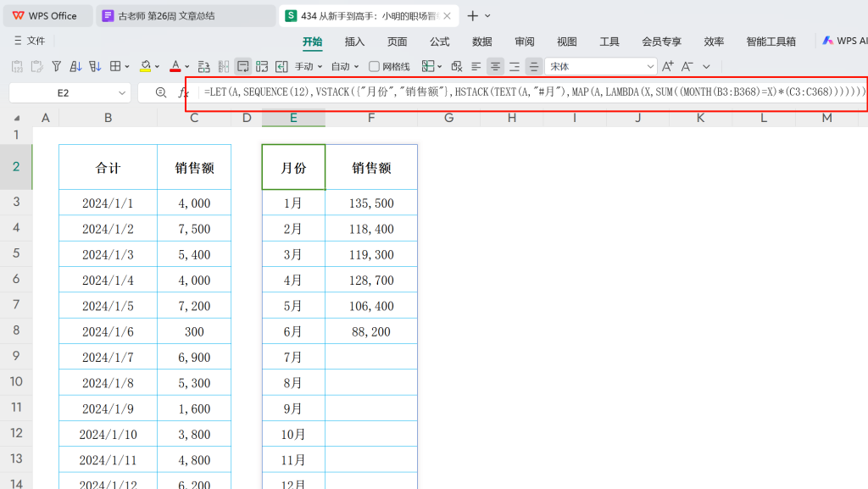Enable the filter funnel tool

(x=57, y=66)
